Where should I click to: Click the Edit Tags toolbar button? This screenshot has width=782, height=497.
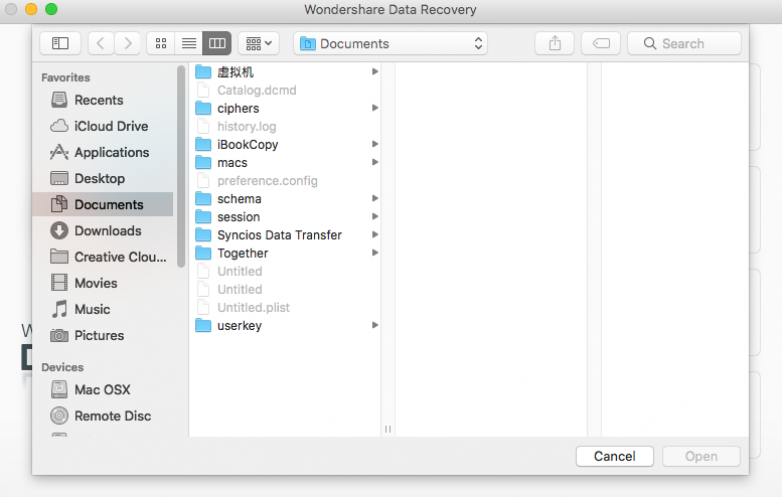(x=601, y=43)
